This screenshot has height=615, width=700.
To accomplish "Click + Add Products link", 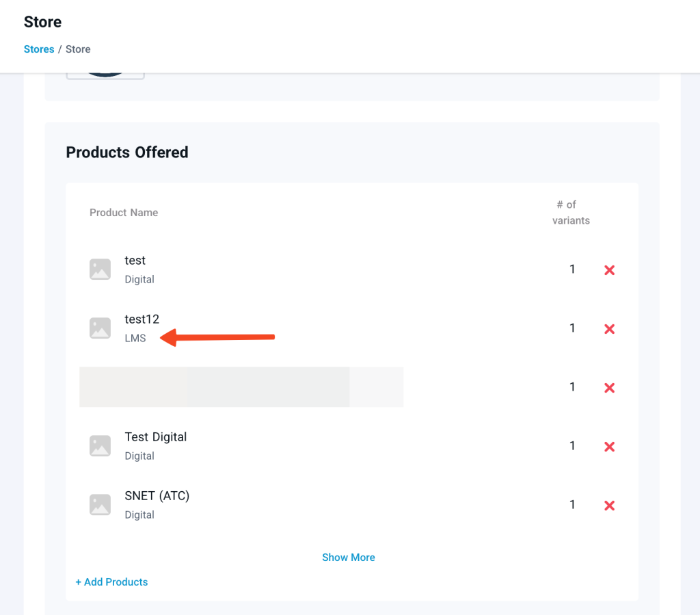I will coord(111,582).
